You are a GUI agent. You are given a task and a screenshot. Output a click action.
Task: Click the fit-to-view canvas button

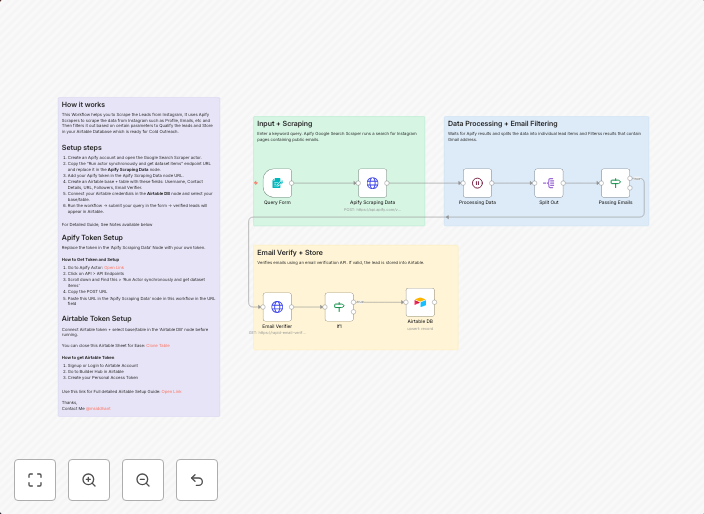pyautogui.click(x=35, y=480)
